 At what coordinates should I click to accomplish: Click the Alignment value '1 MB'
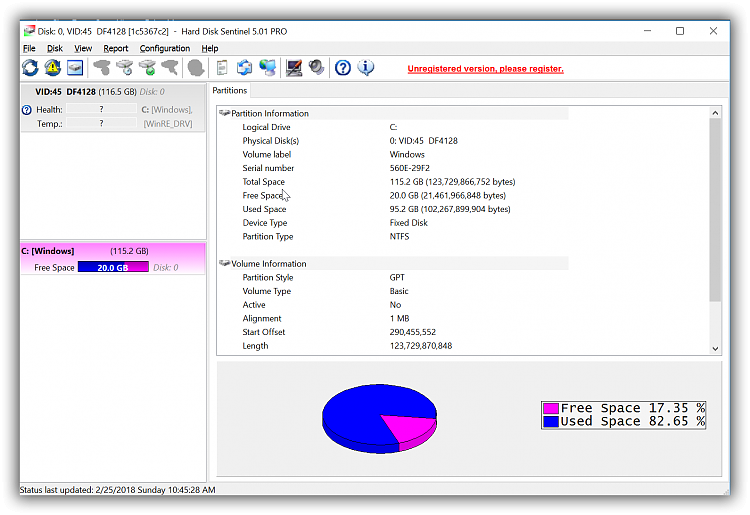[x=399, y=318]
